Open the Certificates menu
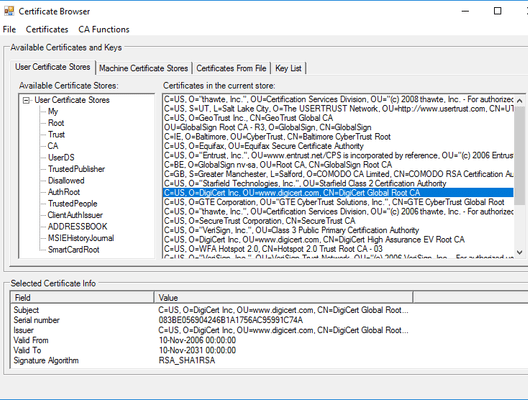This screenshot has height=400, width=528. 47,30
